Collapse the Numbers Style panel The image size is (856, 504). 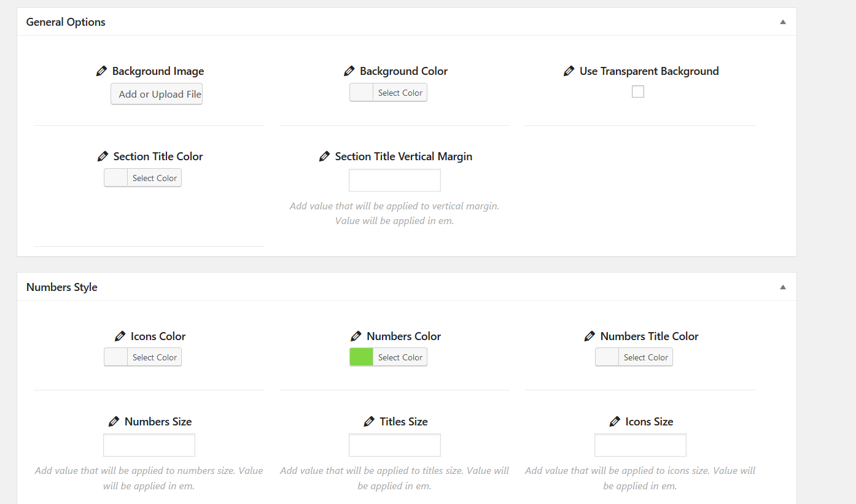pos(783,287)
